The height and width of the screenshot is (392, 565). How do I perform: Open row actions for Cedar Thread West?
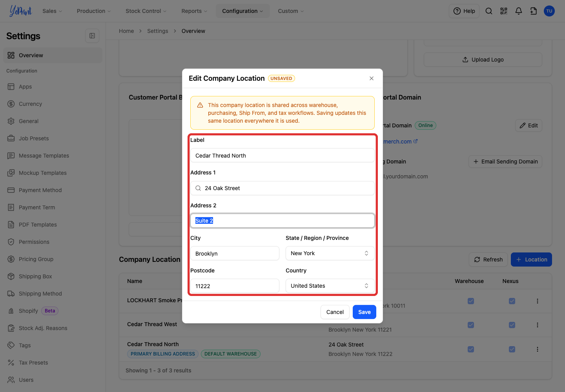(538, 325)
